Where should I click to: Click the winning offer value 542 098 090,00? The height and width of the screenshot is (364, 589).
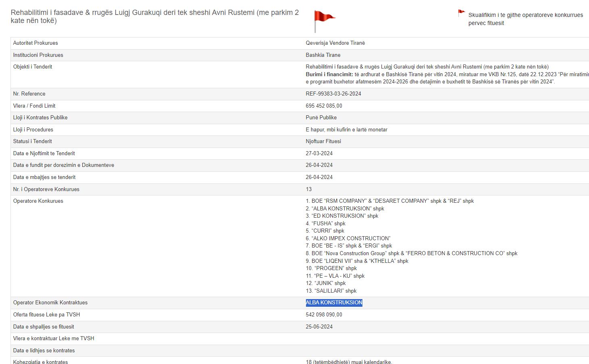tap(324, 315)
